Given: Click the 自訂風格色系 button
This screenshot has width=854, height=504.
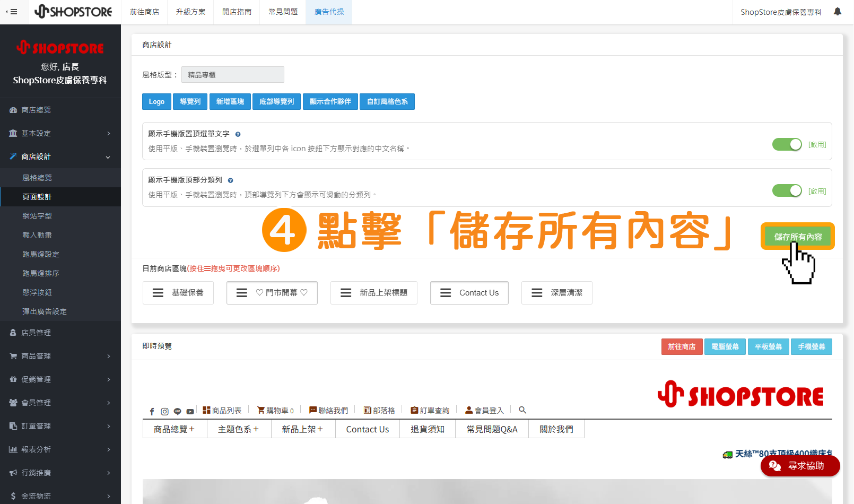Looking at the screenshot, I should click(x=387, y=101).
